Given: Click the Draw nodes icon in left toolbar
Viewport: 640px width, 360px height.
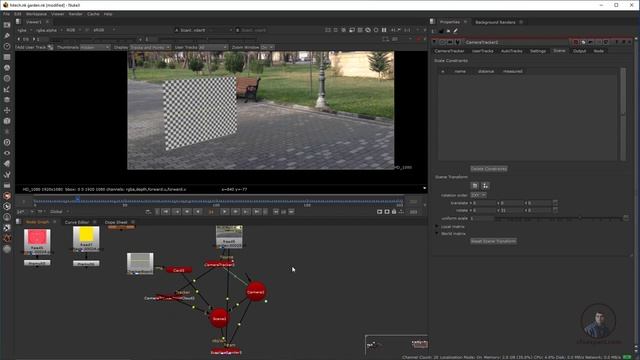Looking at the screenshot, I should 7,36.
